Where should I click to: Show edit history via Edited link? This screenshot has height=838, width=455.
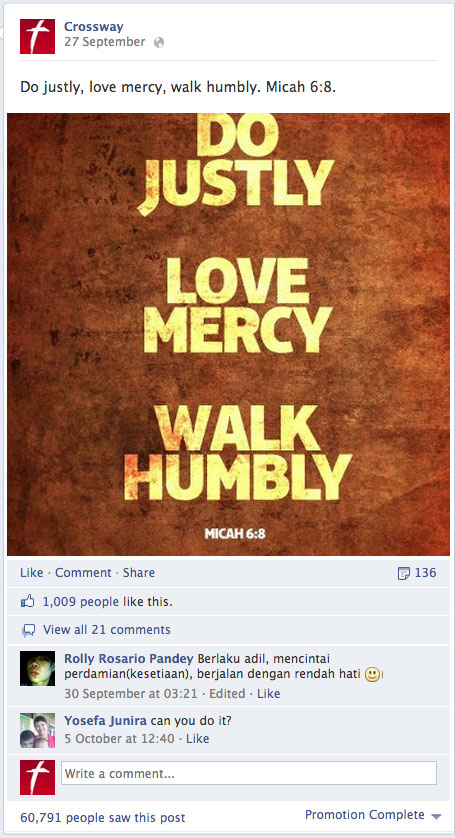pos(227,694)
